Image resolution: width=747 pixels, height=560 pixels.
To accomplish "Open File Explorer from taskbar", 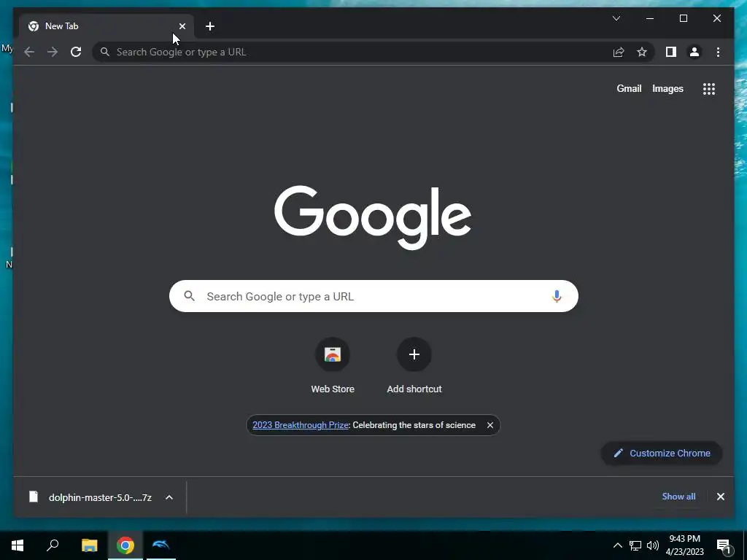I will pyautogui.click(x=89, y=545).
